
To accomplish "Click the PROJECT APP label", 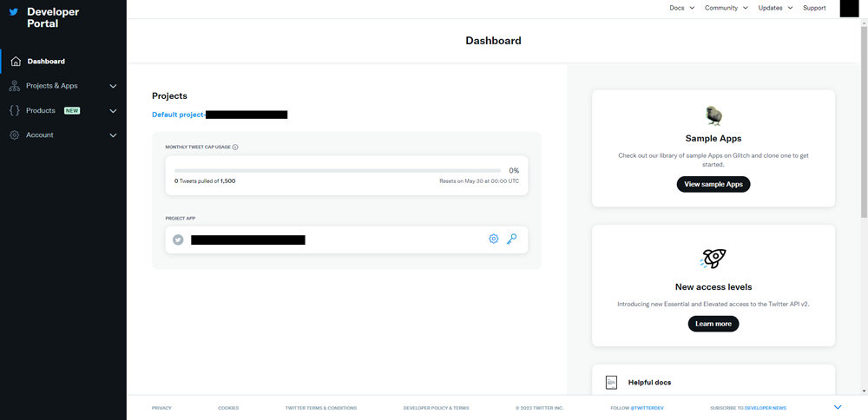I will coord(181,219).
